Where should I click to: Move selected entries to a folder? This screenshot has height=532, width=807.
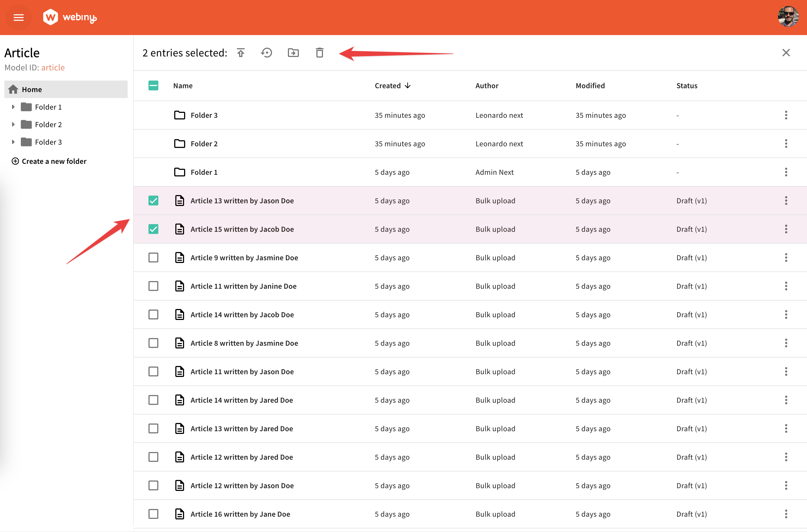point(293,53)
